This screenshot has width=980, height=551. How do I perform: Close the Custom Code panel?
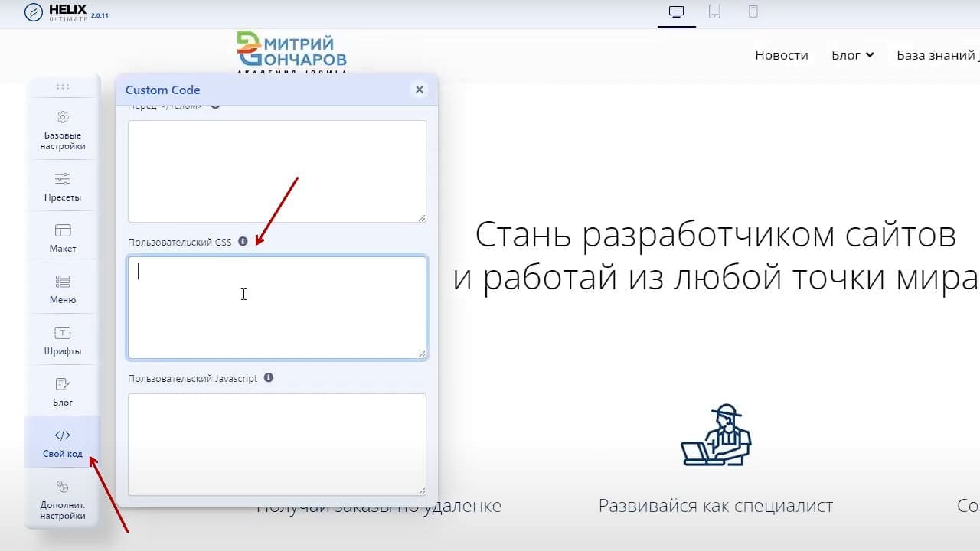tap(420, 90)
